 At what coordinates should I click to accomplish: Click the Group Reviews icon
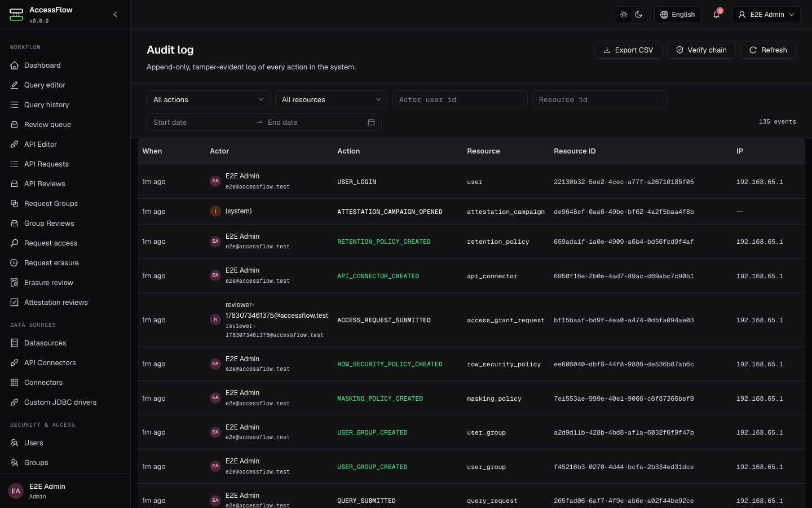15,224
